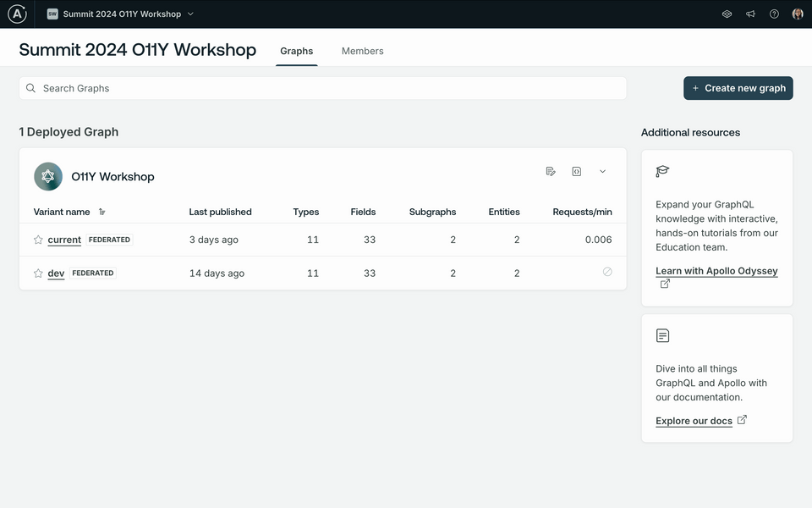This screenshot has width=812, height=508.
Task: Click the '1 Deployed Graph' heading
Action: click(69, 132)
